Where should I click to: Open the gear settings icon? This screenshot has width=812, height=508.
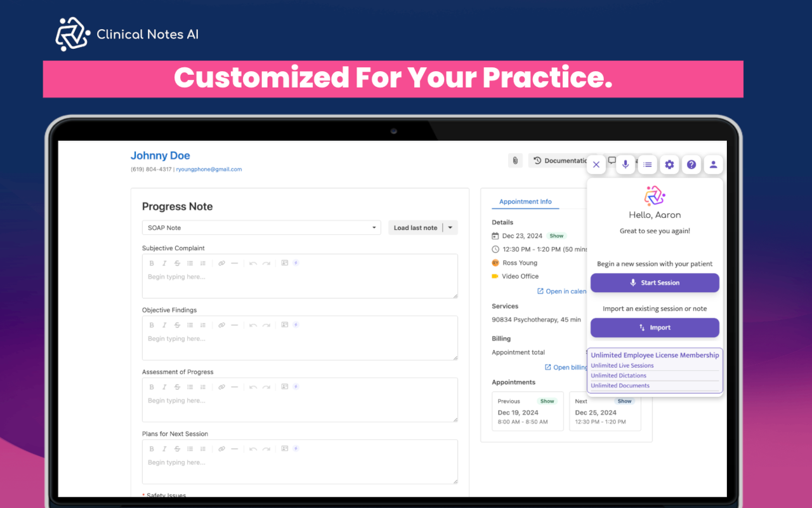click(669, 164)
